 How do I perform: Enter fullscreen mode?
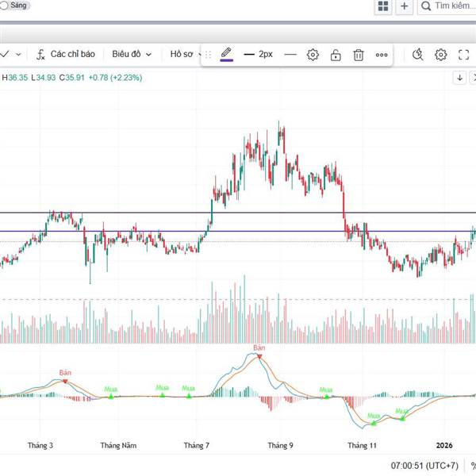464,55
